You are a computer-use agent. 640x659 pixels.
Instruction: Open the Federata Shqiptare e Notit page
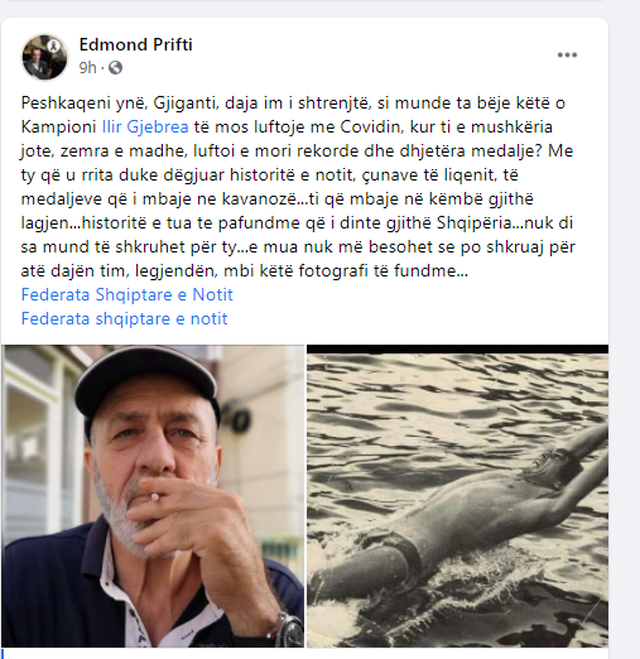tap(127, 295)
